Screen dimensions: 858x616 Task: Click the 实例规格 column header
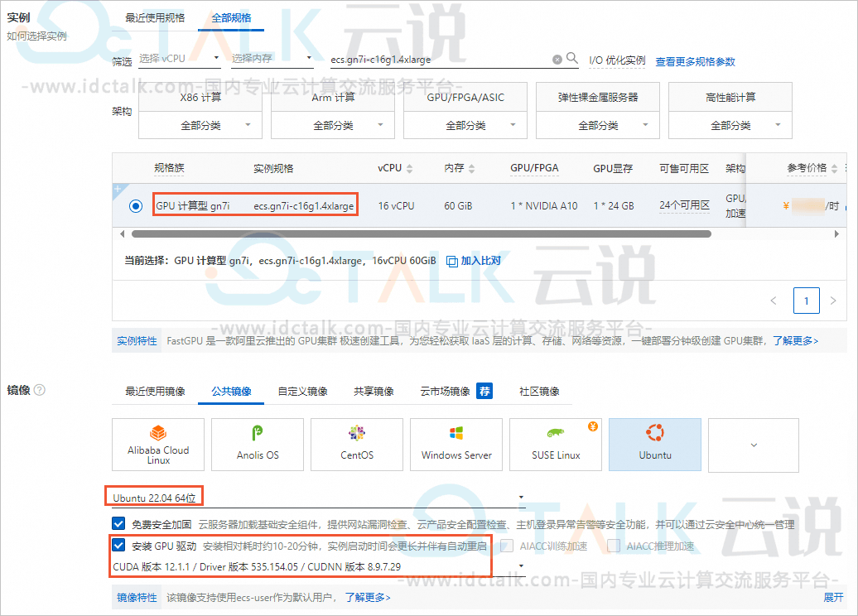click(273, 169)
